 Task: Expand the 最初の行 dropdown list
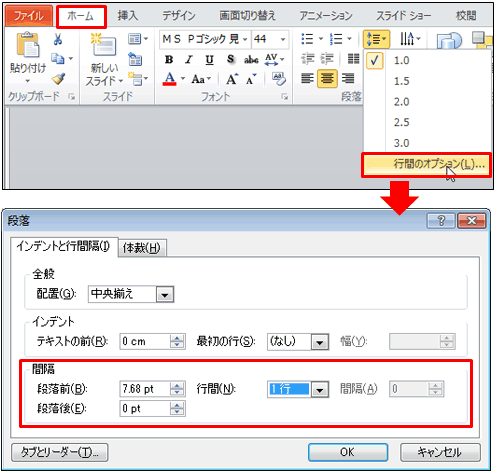click(x=320, y=342)
